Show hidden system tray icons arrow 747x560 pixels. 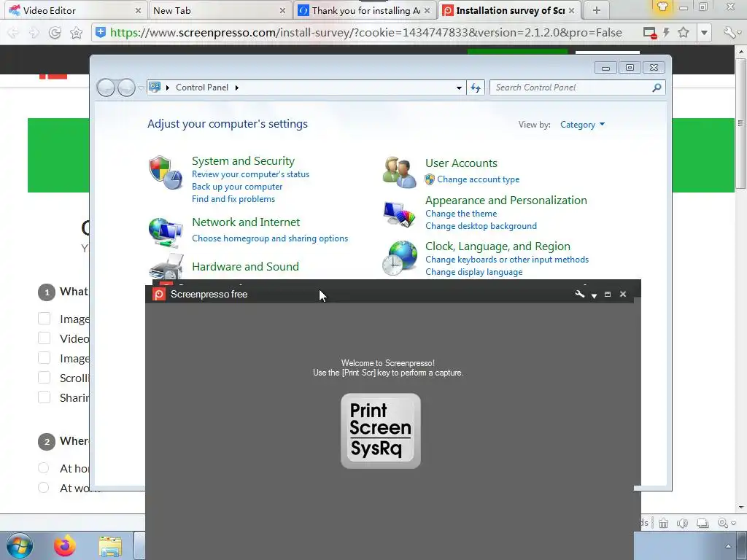point(728,546)
